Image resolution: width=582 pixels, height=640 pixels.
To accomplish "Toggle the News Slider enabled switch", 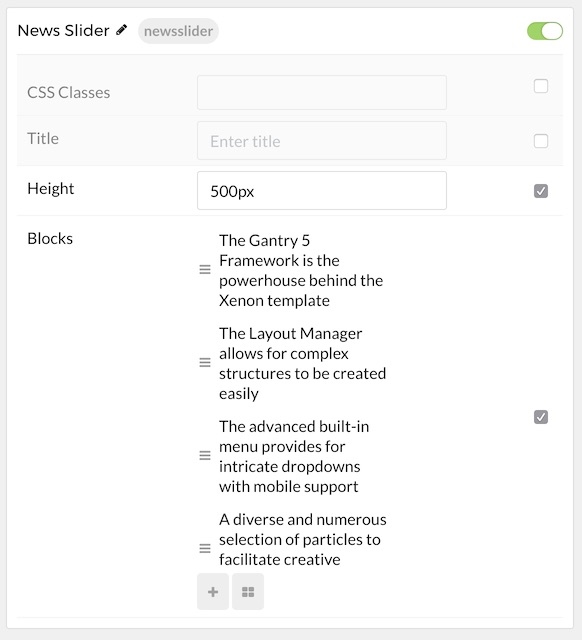I will pyautogui.click(x=545, y=31).
